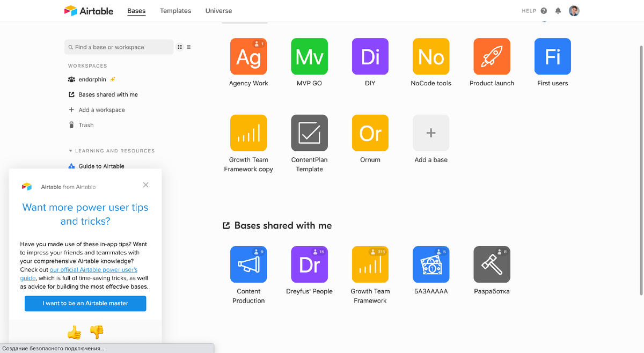Give thumbs down to the tip

pyautogui.click(x=97, y=333)
